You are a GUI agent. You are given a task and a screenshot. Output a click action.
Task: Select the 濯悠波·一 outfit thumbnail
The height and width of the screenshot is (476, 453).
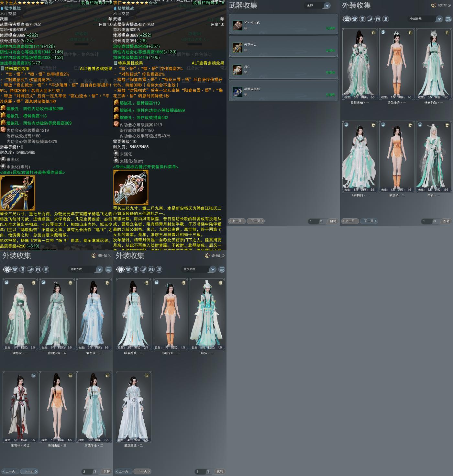point(20,314)
